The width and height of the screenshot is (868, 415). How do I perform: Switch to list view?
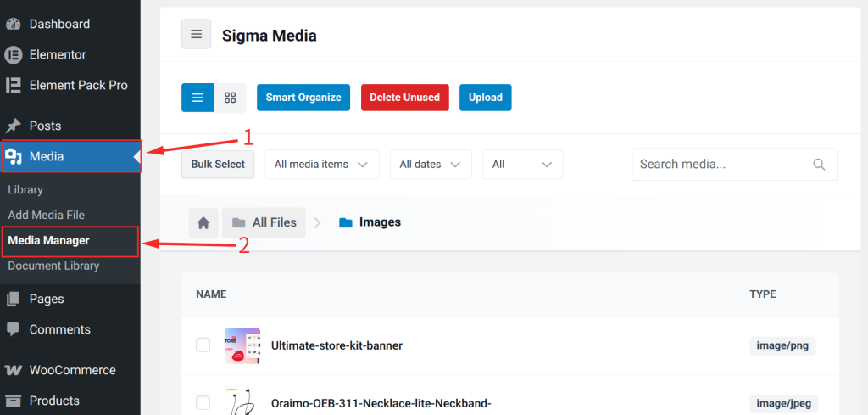tap(198, 98)
